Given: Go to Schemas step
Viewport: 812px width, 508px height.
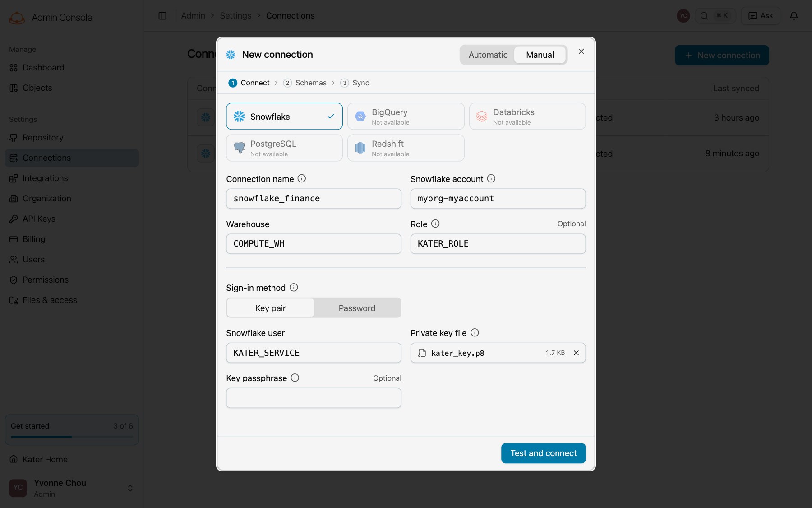Looking at the screenshot, I should tap(305, 83).
